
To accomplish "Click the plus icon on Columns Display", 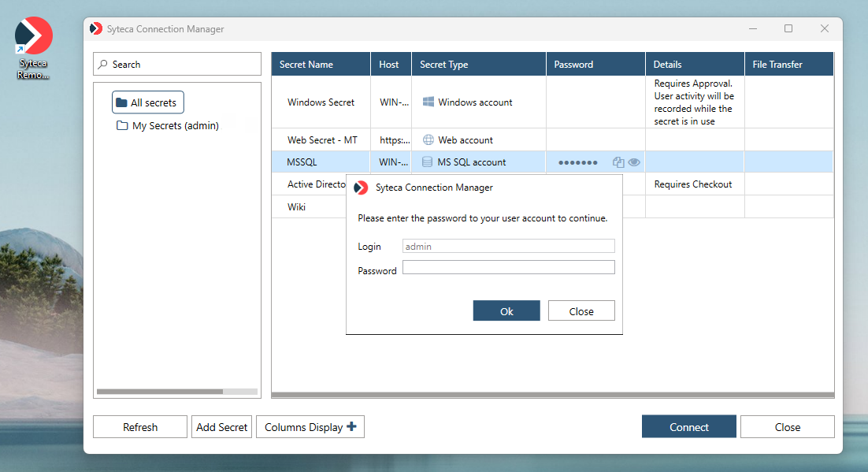I will pos(351,426).
